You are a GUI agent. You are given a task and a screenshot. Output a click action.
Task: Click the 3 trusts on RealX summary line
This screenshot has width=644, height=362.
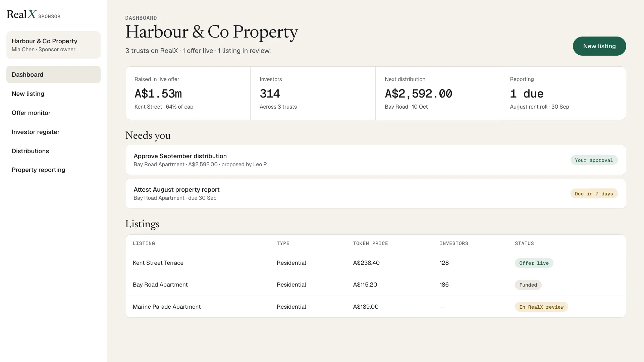tap(198, 51)
